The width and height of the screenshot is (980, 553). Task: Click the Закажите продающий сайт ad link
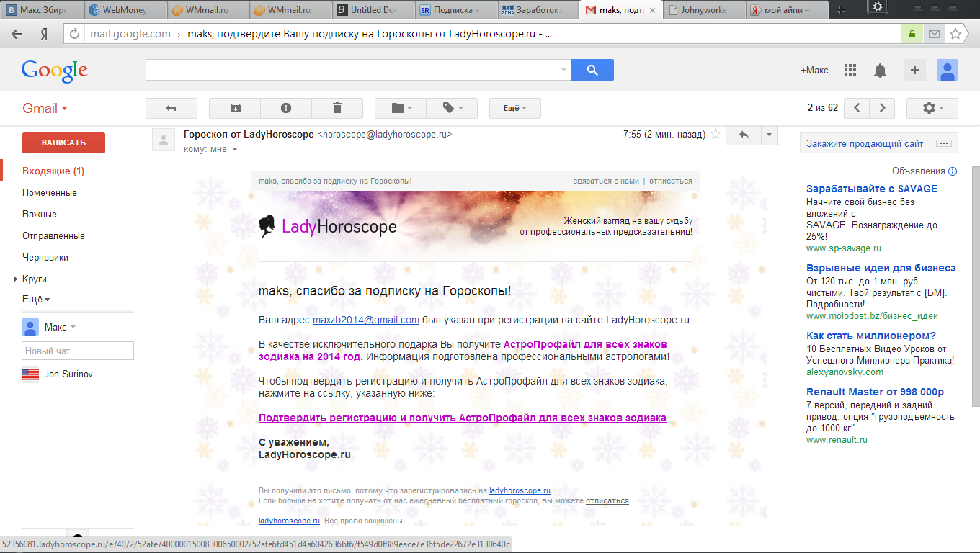pyautogui.click(x=865, y=143)
